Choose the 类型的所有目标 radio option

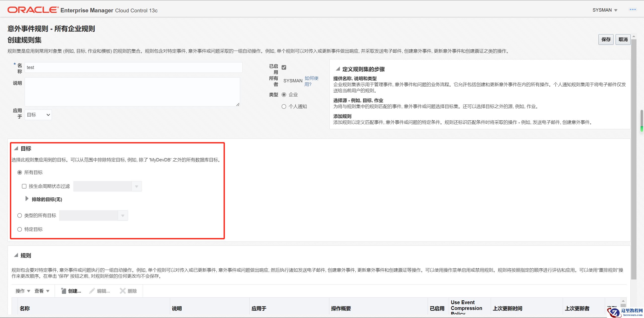pos(20,216)
